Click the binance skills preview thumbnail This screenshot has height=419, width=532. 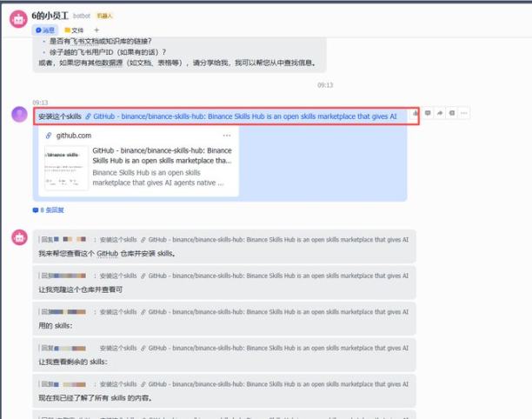66,168
